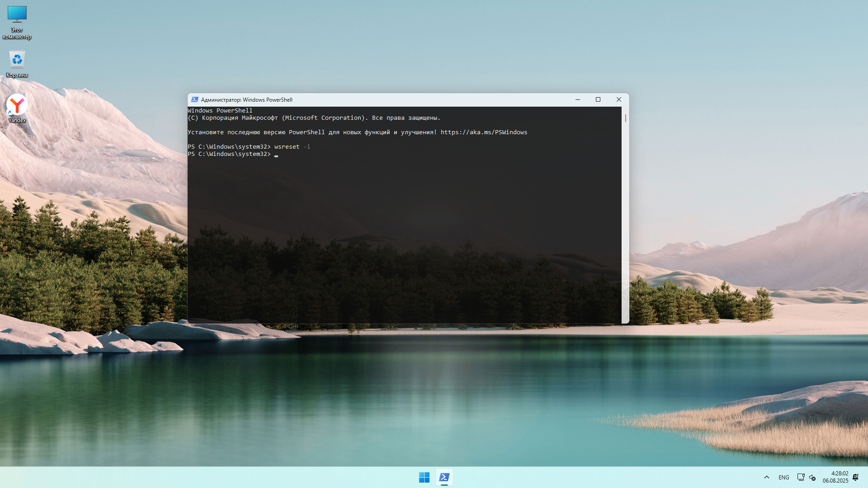Click the wsreset -i command text
Screen dimensions: 868x488
click(292, 147)
